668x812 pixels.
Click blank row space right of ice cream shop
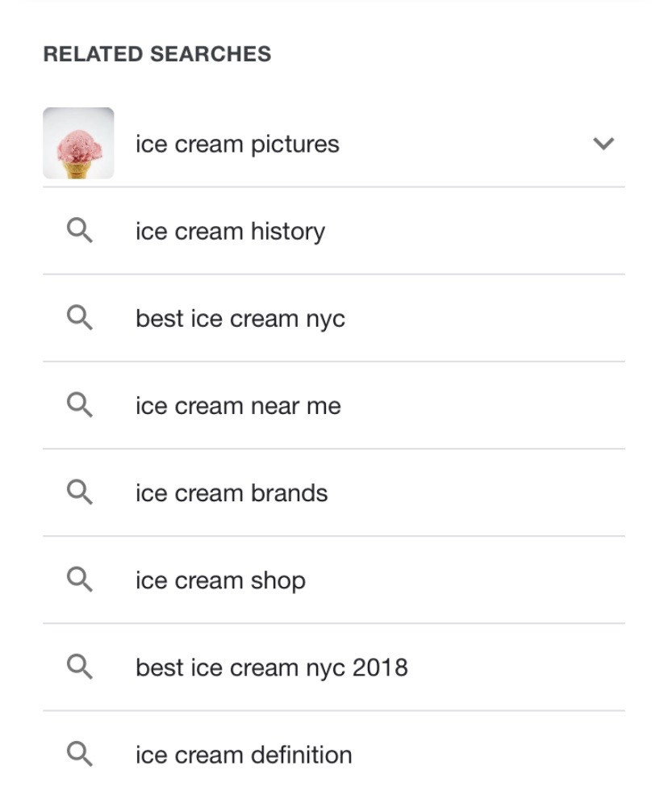click(466, 580)
